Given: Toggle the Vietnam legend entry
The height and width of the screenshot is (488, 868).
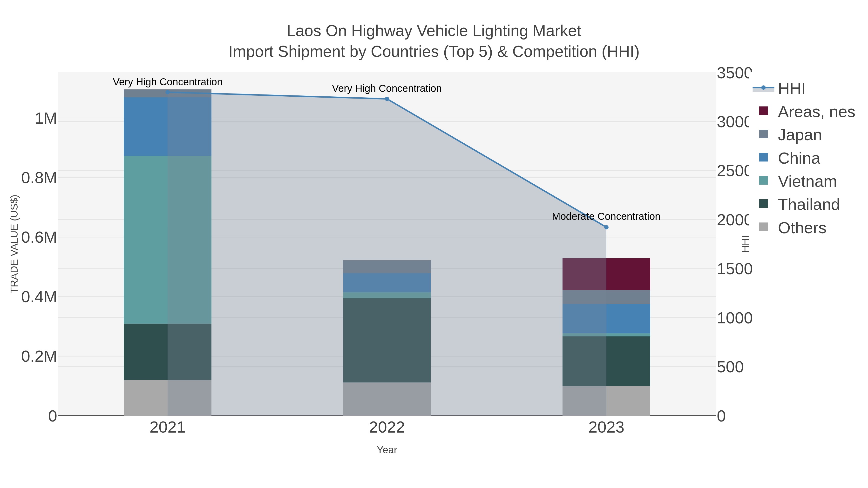Looking at the screenshot, I should coord(798,181).
